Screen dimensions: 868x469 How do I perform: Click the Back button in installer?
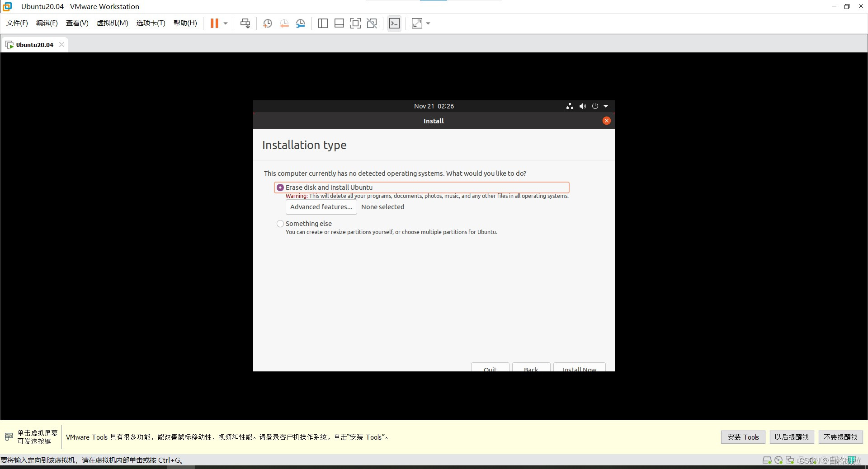(531, 367)
